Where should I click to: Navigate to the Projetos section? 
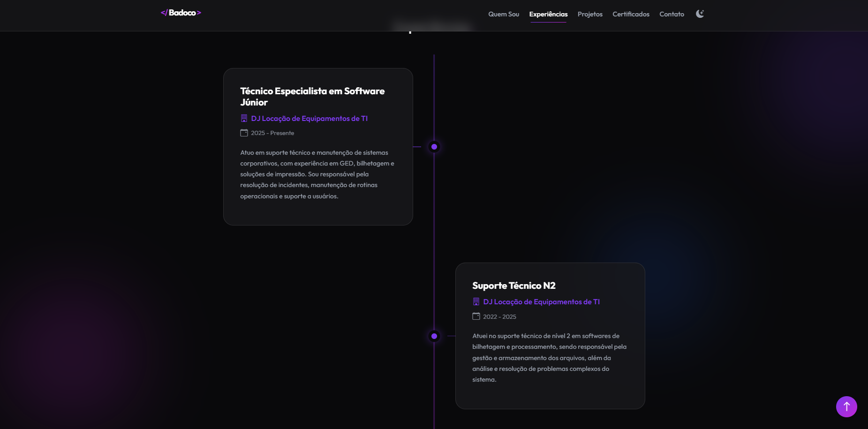pyautogui.click(x=590, y=14)
